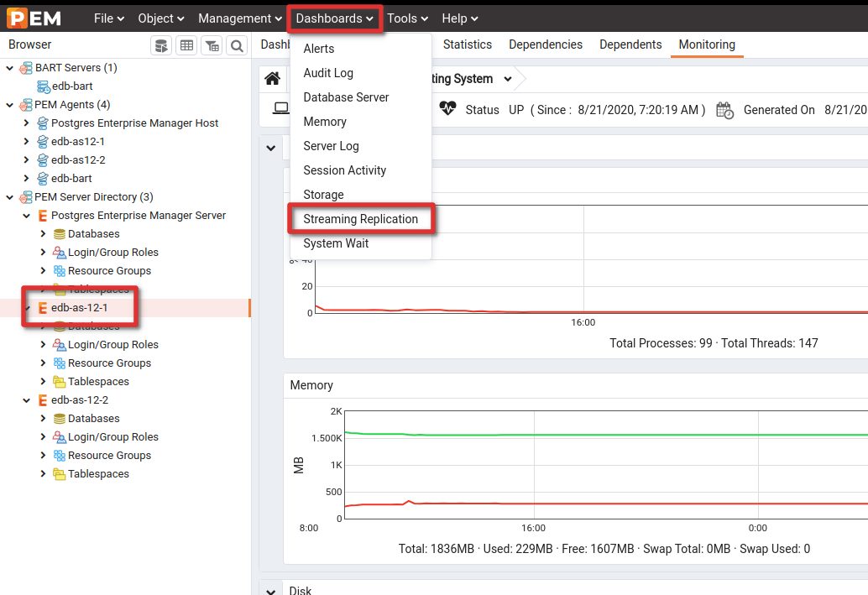The height and width of the screenshot is (595, 868).
Task: Select edb-as-12-2 server node
Action: click(80, 400)
